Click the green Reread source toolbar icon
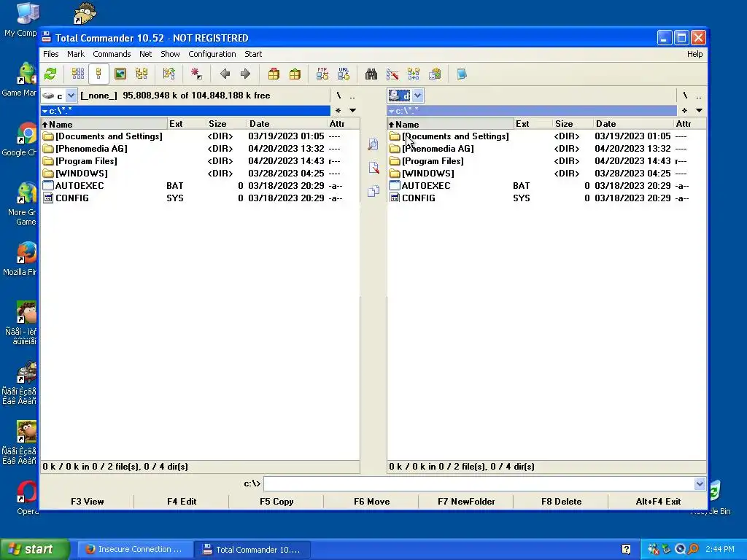Image resolution: width=747 pixels, height=560 pixels. pyautogui.click(x=50, y=74)
